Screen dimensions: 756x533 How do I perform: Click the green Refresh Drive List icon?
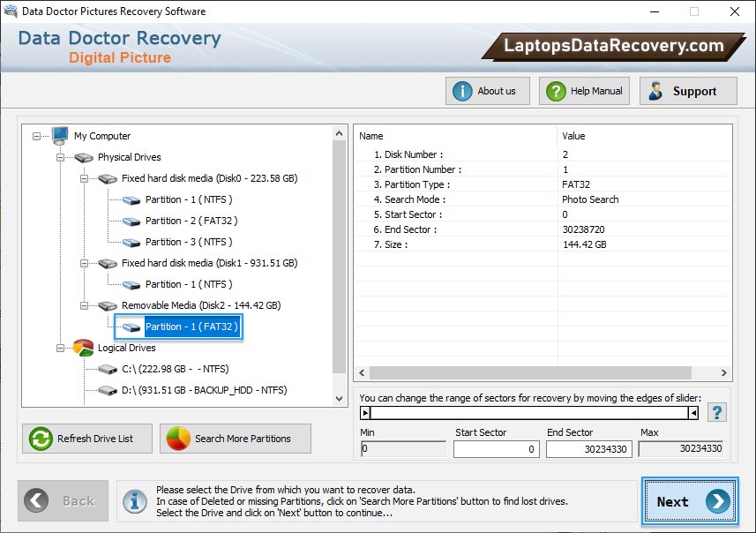(x=41, y=439)
